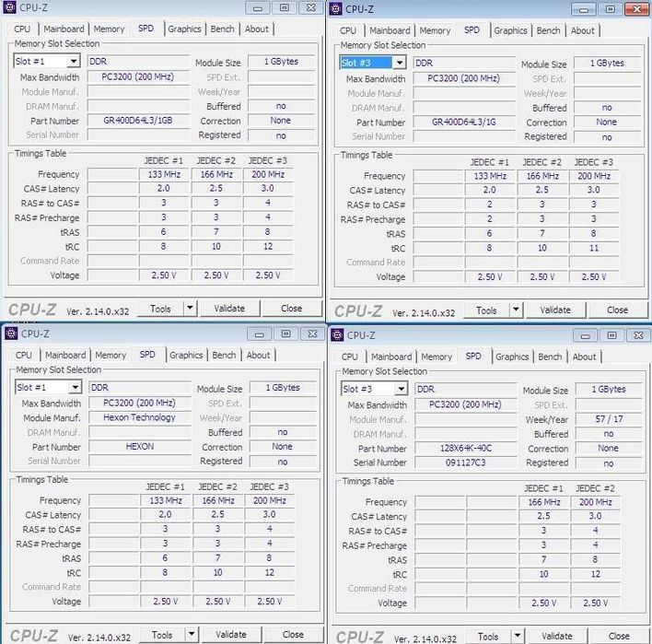
Task: Switch to CPU tab in highlighted Slot #3 window
Action: click(x=348, y=30)
